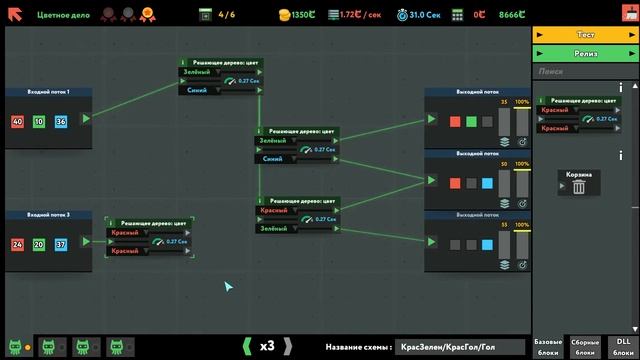Click the play arrow of Входной поток 3
This screenshot has width=640, height=360.
click(x=86, y=241)
